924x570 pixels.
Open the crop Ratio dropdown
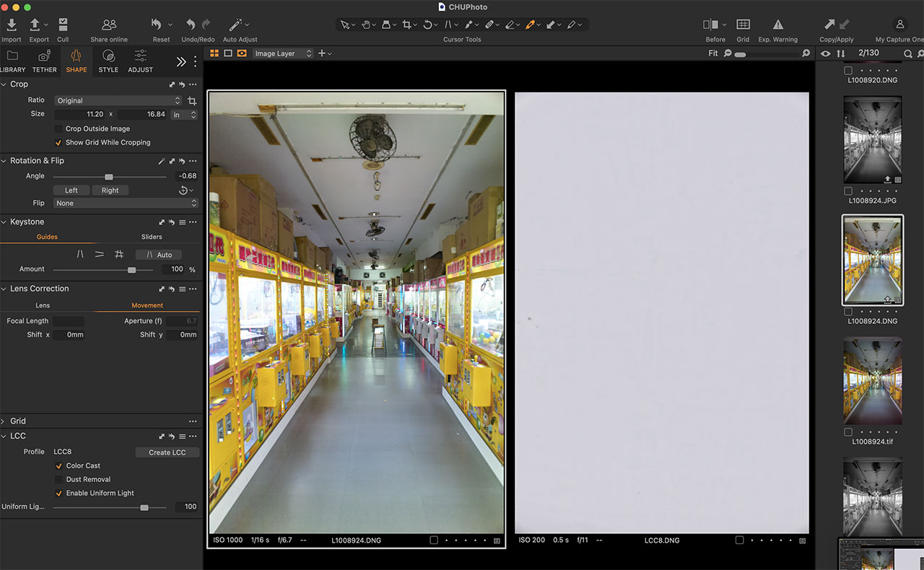pyautogui.click(x=117, y=100)
